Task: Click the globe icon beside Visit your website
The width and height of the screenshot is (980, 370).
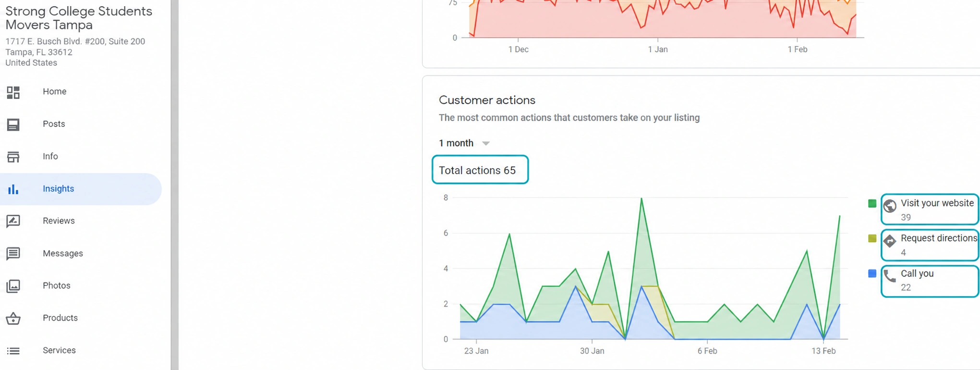Action: (x=890, y=206)
